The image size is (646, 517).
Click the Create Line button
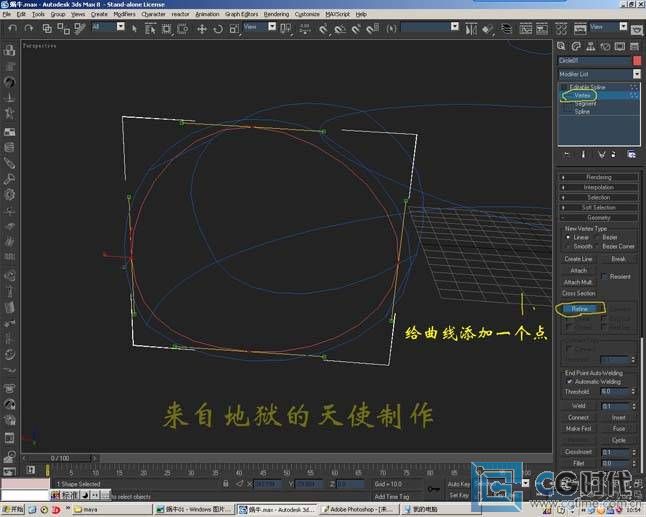click(x=578, y=259)
